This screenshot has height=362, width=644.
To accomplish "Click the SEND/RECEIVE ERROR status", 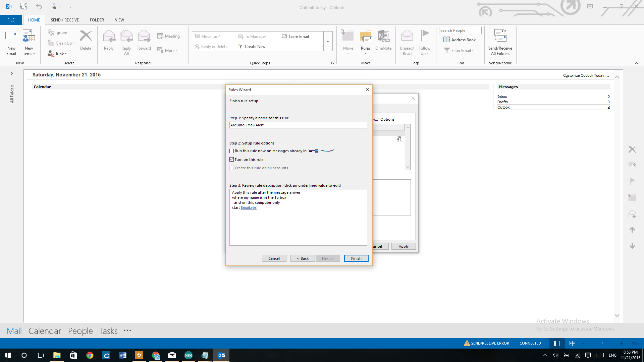I will click(x=486, y=343).
